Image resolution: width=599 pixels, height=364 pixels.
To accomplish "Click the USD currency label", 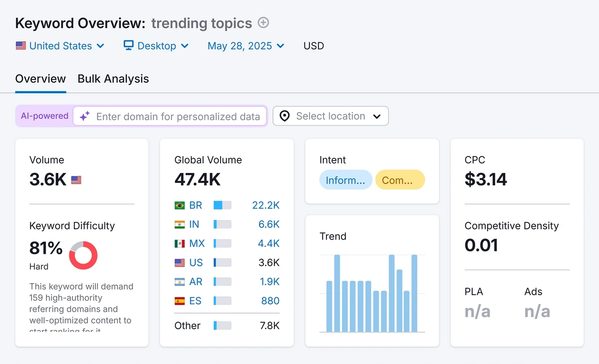I will [313, 46].
